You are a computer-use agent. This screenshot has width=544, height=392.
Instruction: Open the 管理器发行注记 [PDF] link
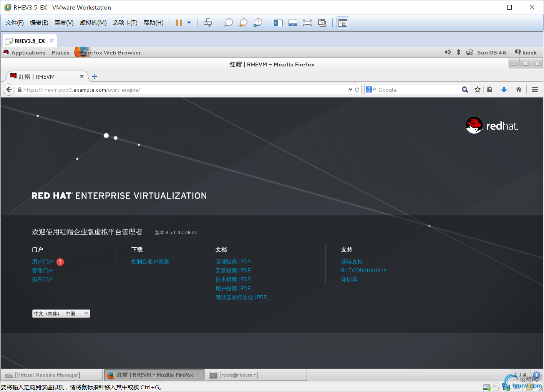242,297
